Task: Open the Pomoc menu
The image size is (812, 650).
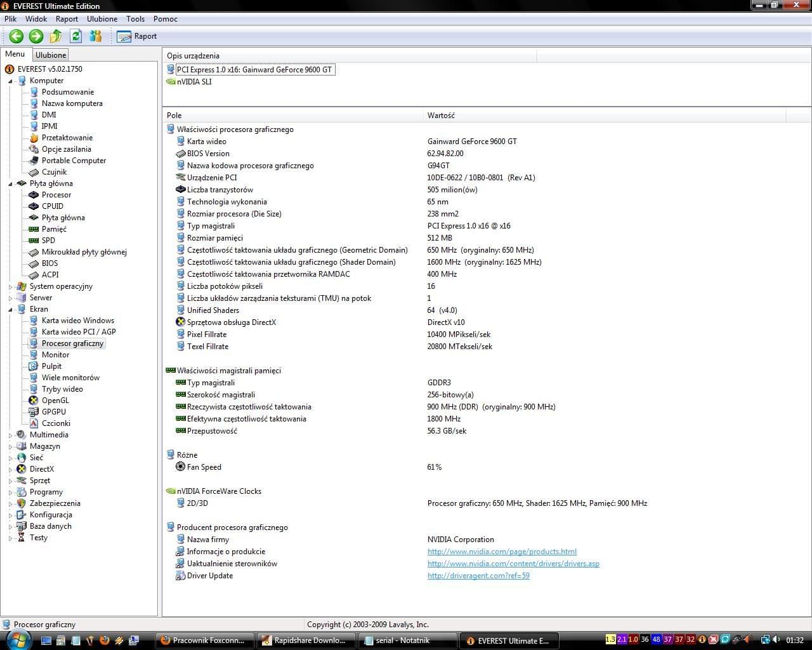Action: 166,19
